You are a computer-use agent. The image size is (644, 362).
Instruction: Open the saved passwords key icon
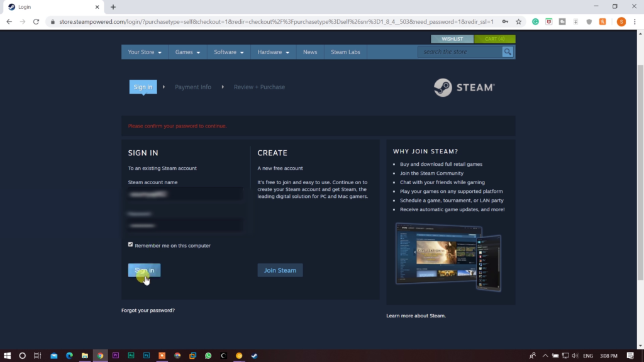click(505, 22)
